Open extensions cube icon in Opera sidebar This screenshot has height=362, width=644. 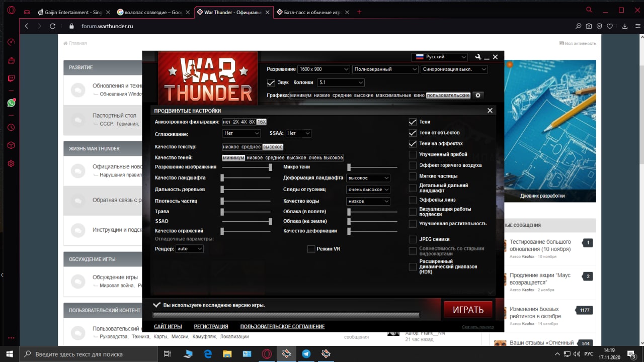tap(11, 146)
